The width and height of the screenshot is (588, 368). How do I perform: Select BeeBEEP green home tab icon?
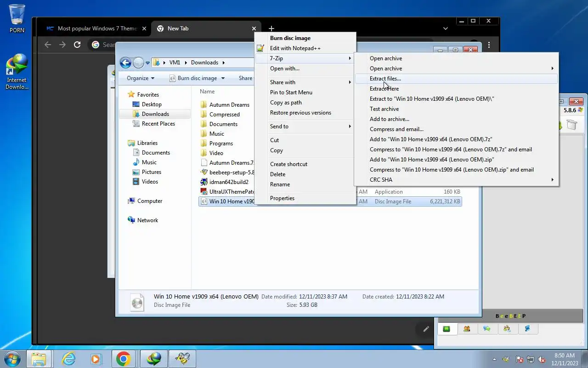[446, 328]
